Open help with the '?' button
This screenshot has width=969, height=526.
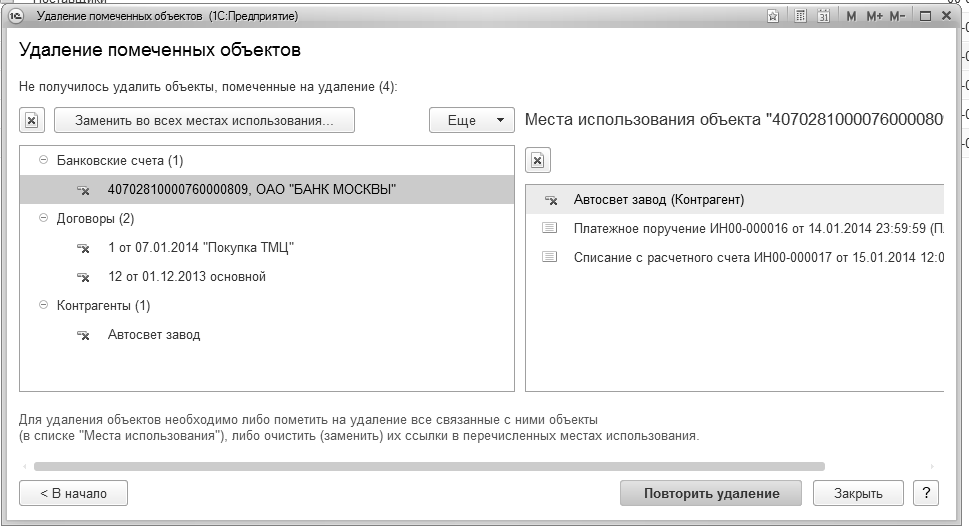[x=926, y=493]
